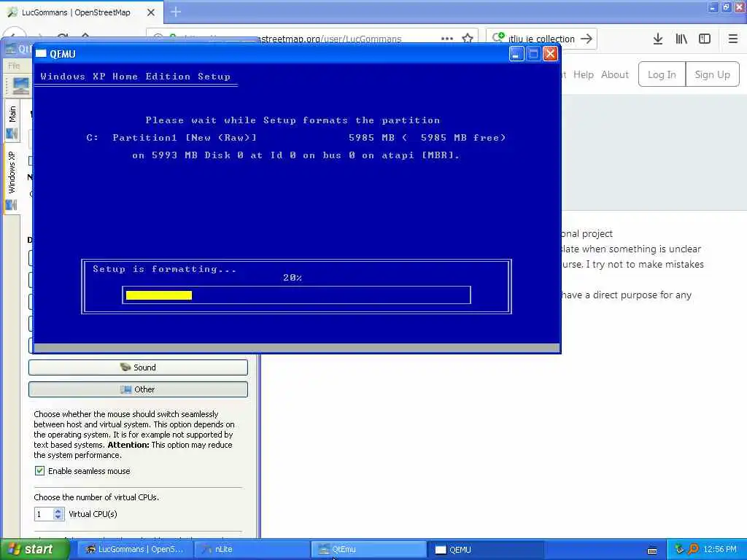747x560 pixels.
Task: Click 'Setup is formatting...' text
Action: click(164, 269)
